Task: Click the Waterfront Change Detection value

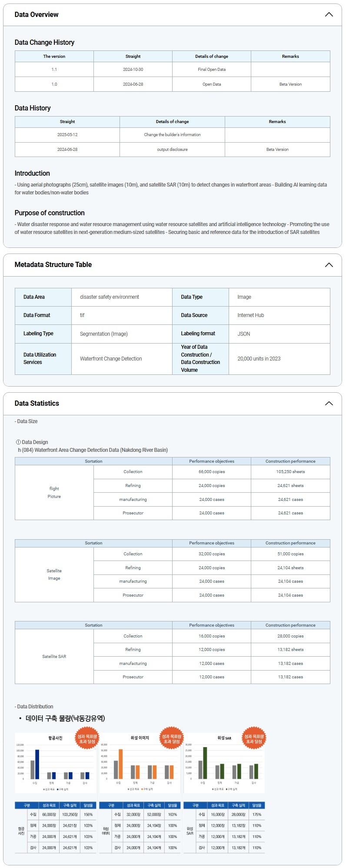Action: point(111,359)
